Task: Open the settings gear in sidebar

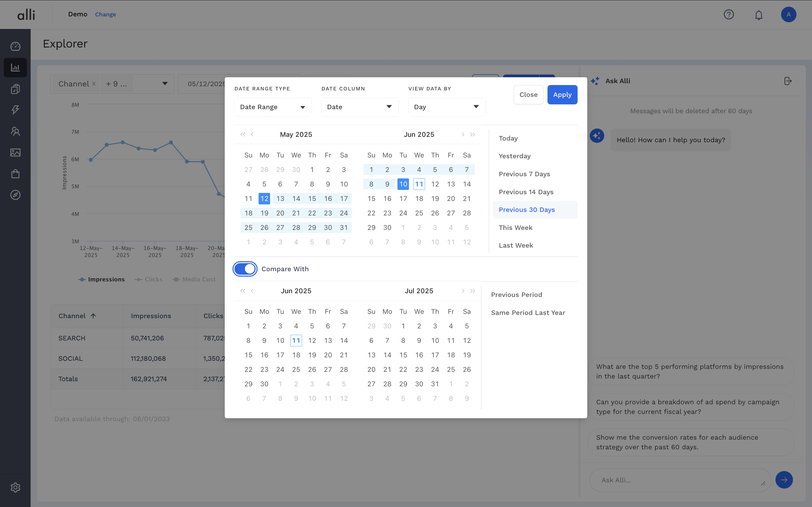Action: point(15,487)
